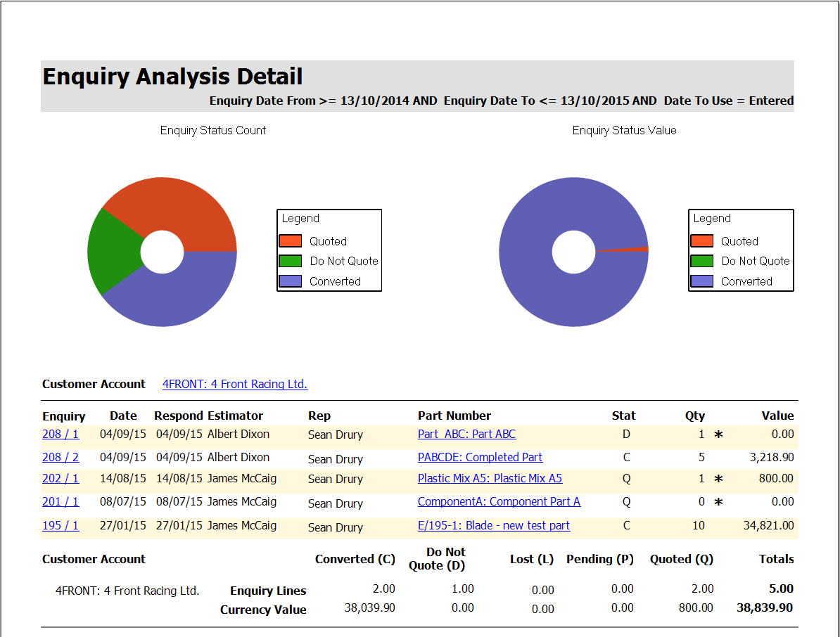Viewport: 840px width, 637px height.
Task: Open enquiry 208 / 2
Action: coord(61,457)
